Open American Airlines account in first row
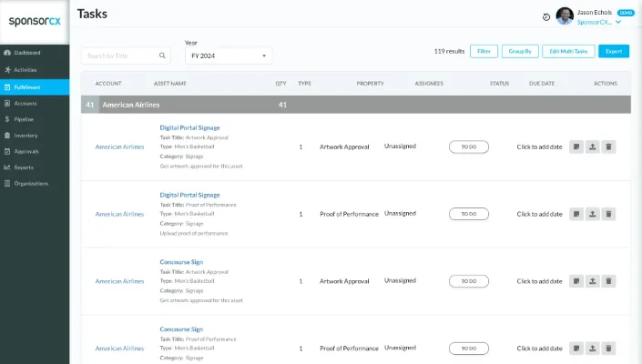Viewport: 642px width, 364px height. pos(119,147)
